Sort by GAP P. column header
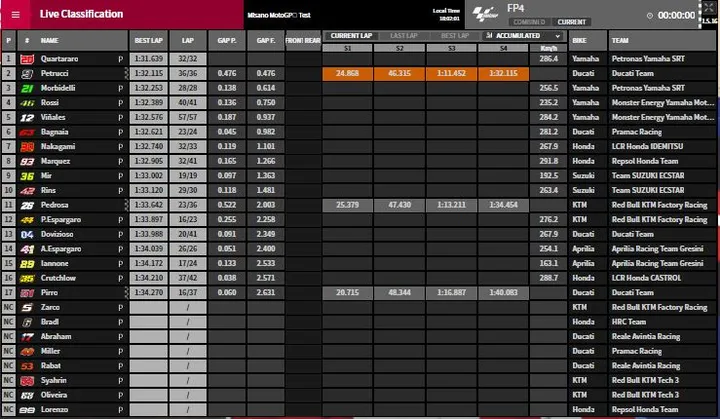 (227, 40)
